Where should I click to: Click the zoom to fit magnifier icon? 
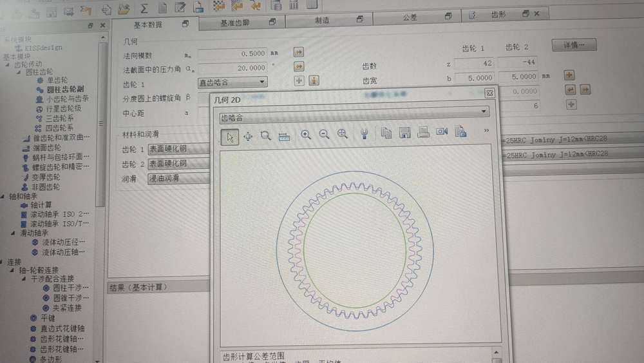pyautogui.click(x=342, y=133)
